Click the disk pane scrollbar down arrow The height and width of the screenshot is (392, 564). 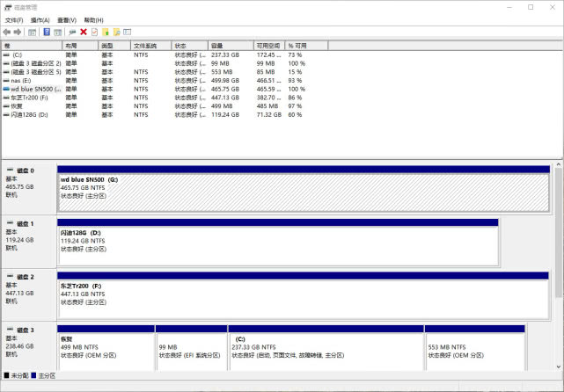click(x=559, y=367)
